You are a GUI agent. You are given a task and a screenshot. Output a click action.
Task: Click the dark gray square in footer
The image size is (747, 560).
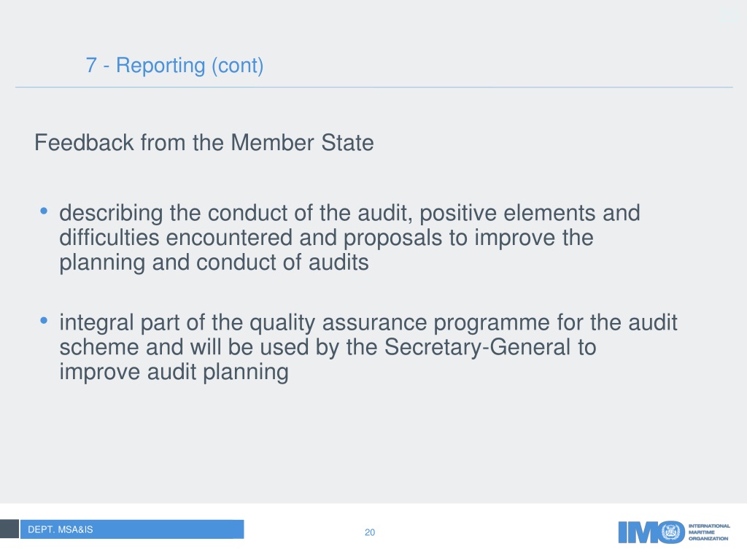tap(9, 529)
